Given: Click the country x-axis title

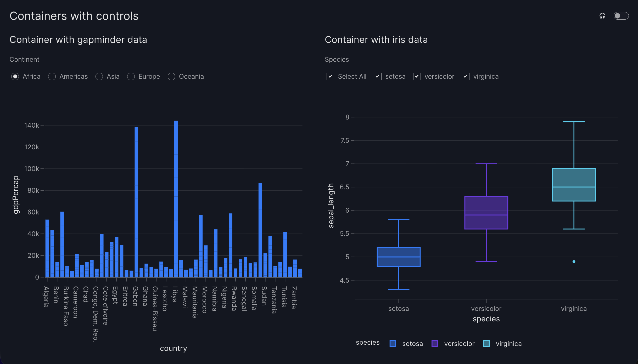Looking at the screenshot, I should (x=174, y=348).
